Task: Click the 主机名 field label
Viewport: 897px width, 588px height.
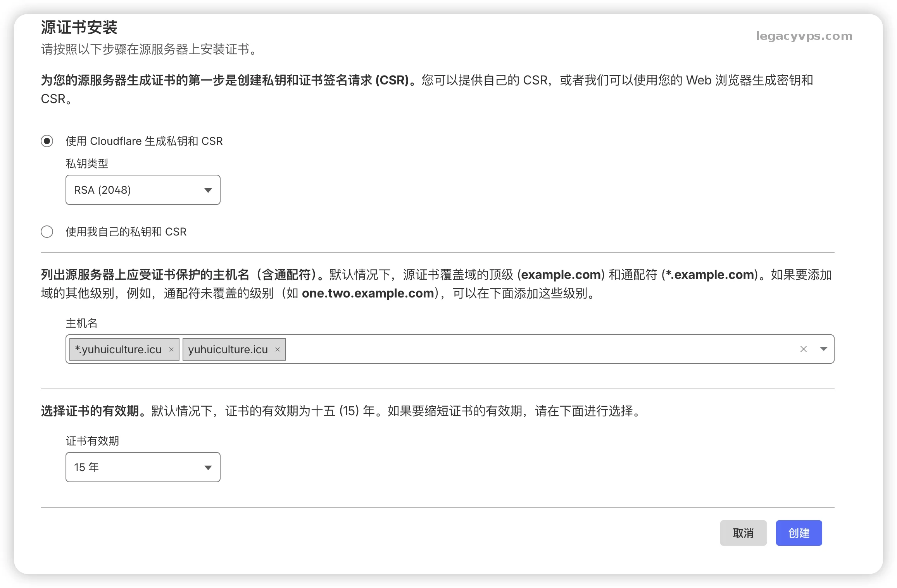Action: pyautogui.click(x=81, y=323)
